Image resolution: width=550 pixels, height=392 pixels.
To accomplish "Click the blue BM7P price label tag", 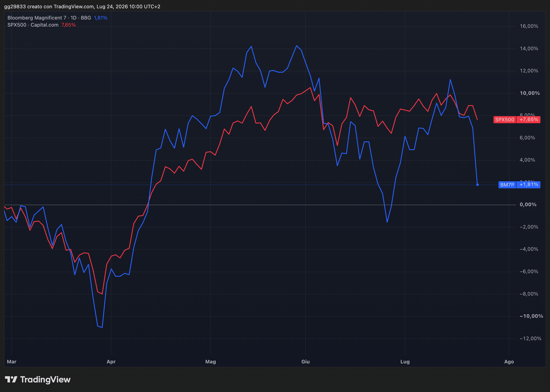I will pos(507,185).
